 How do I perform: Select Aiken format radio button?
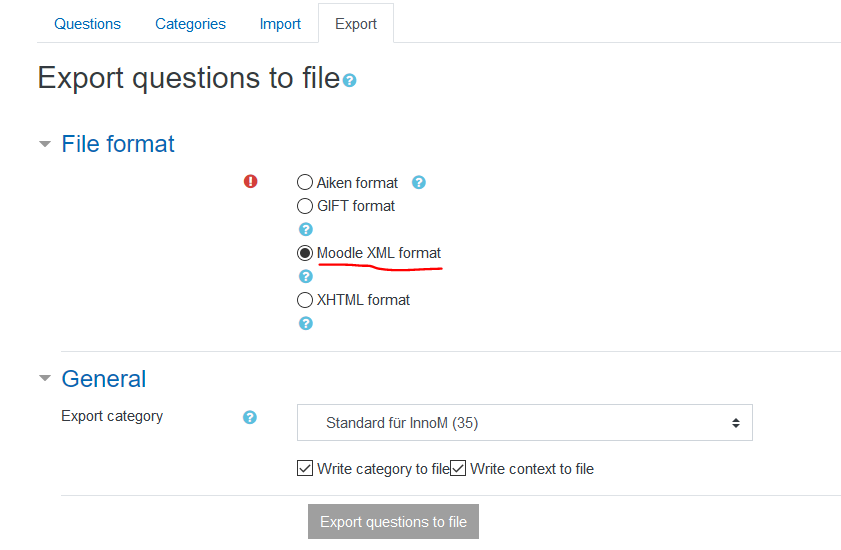(x=305, y=182)
